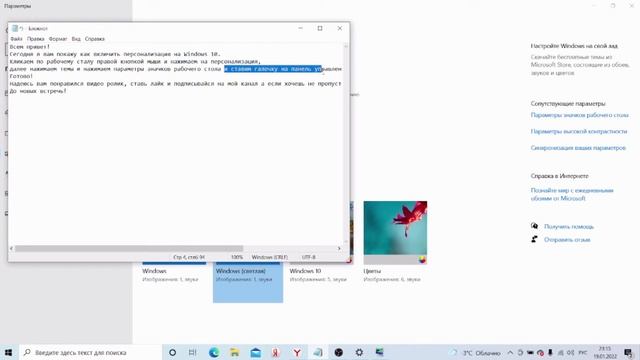The width and height of the screenshot is (640, 360).
Task: Open the black round OBS taskbar icon
Action: (x=338, y=352)
